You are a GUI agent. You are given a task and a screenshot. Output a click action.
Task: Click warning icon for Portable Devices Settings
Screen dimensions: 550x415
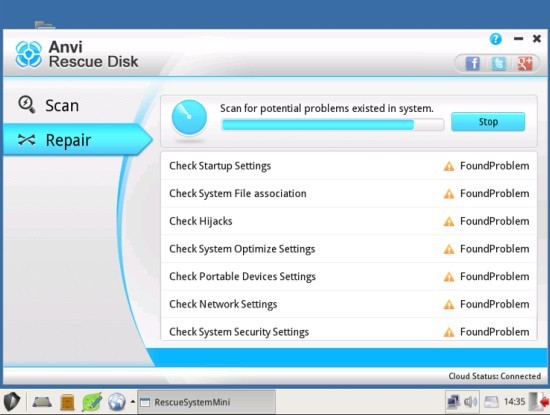(449, 277)
